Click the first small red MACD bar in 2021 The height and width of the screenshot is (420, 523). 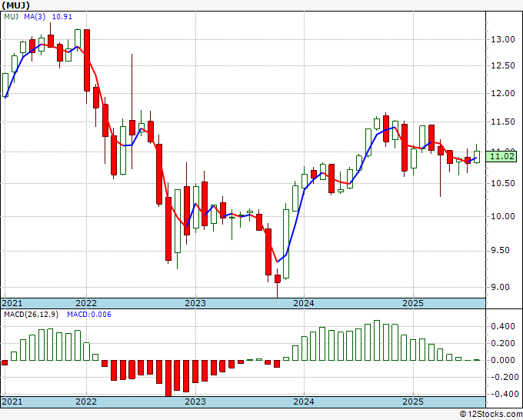pyautogui.click(x=5, y=362)
